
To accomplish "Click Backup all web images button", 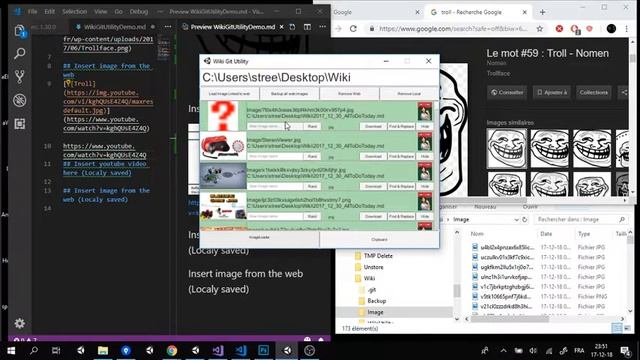I will tap(289, 93).
